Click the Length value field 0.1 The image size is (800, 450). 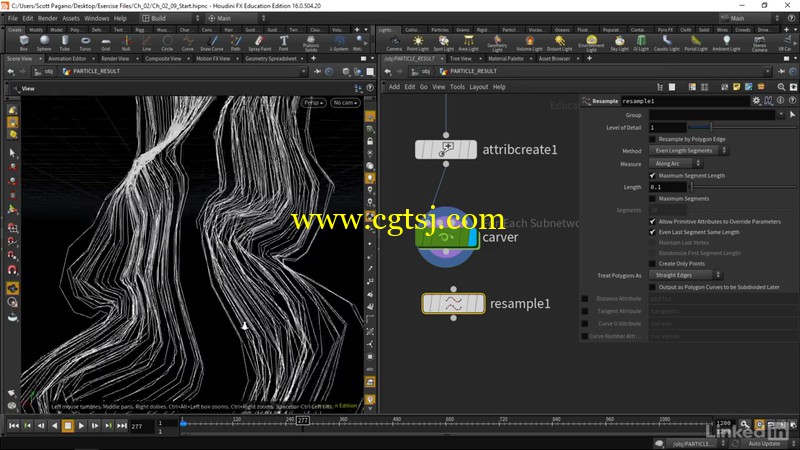click(x=667, y=187)
